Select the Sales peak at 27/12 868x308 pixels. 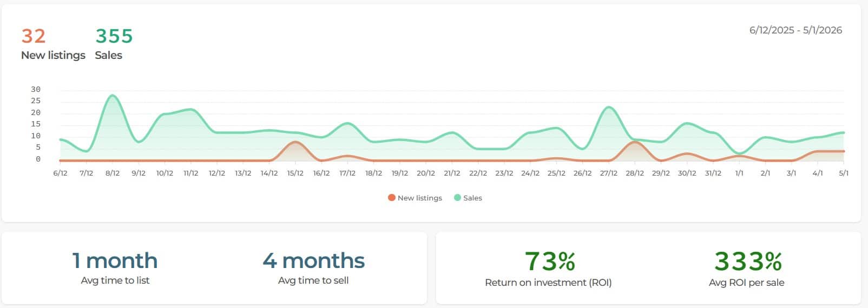tap(609, 107)
